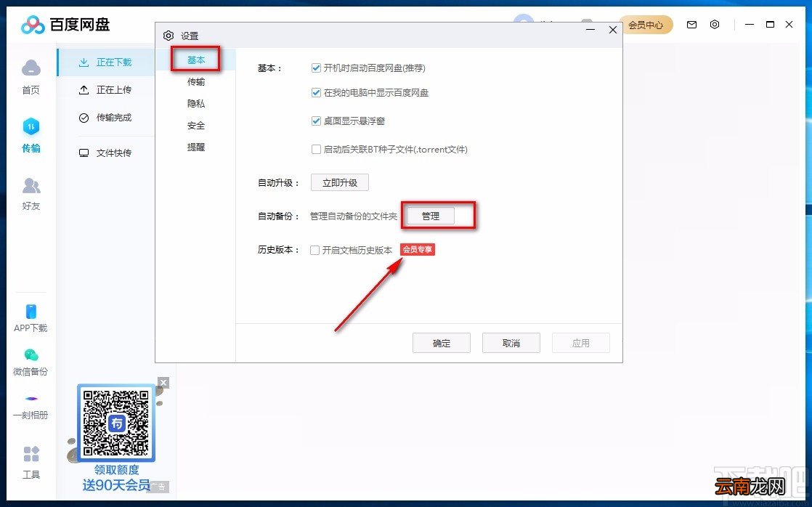This screenshot has width=812, height=507.
Task: Click the 管理自动备份的文件夹 label text
Action: [x=354, y=216]
